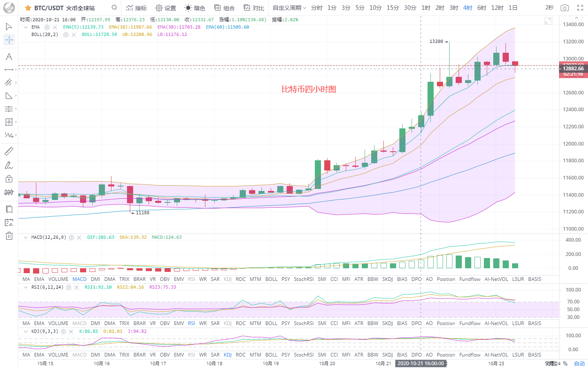Expand the flyout arrow beside wave tool
The width and height of the screenshot is (588, 368).
coord(16,135)
